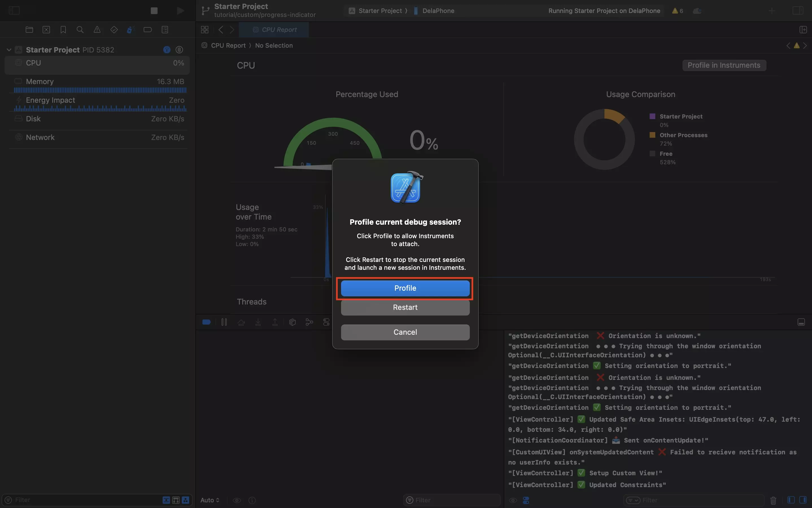The width and height of the screenshot is (812, 508).
Task: Click the Step Over button in debug bar
Action: point(241,322)
